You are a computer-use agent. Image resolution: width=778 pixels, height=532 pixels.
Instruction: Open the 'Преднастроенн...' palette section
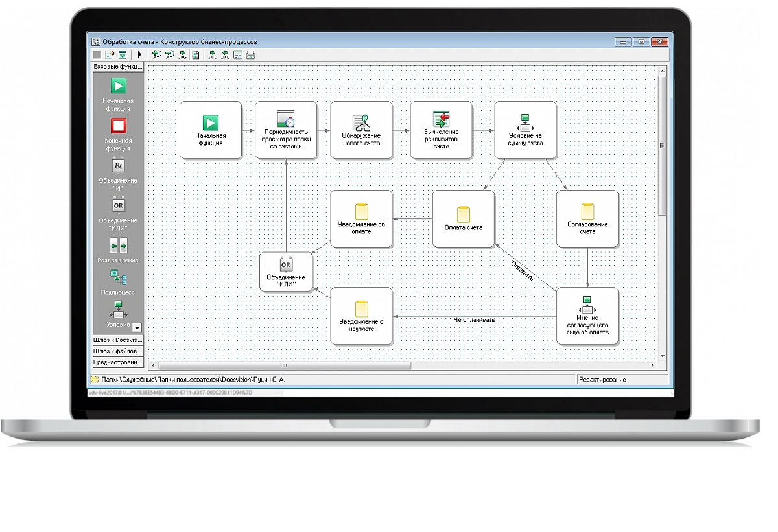(x=118, y=362)
